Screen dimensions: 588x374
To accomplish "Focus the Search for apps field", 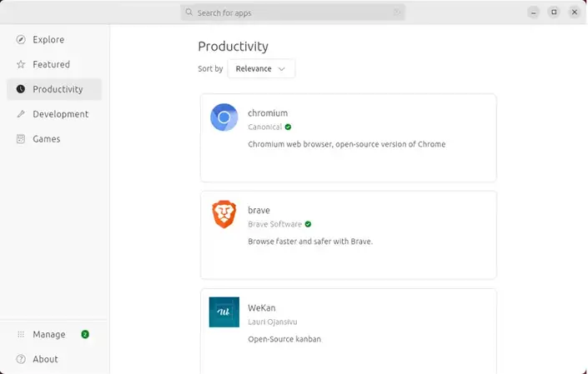I will (x=293, y=12).
